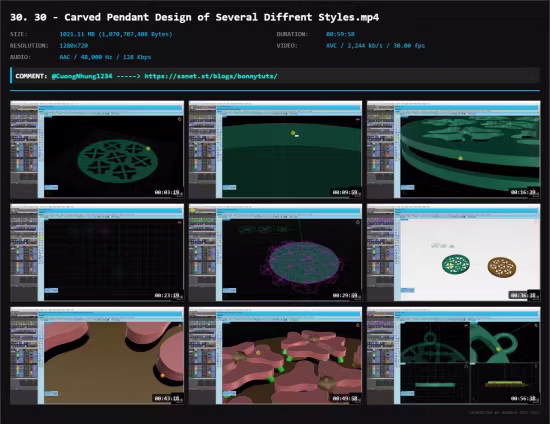
Task: Click the title 'Carved Pendant Design of Several Diffrent Styles.mp4'
Action: [x=221, y=17]
